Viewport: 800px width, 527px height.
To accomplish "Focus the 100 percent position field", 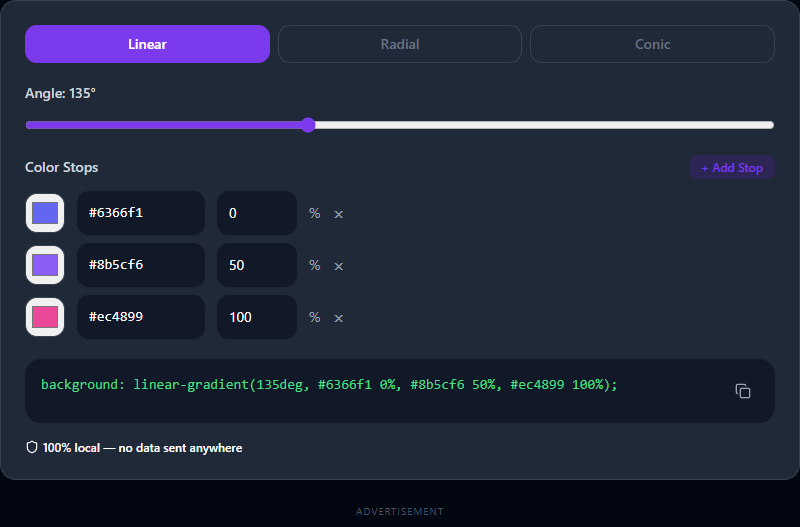I will 257,317.
